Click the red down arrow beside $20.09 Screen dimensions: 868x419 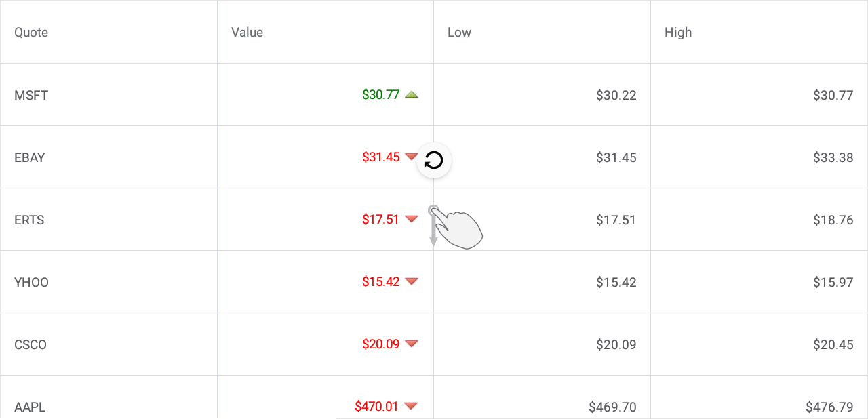(412, 344)
